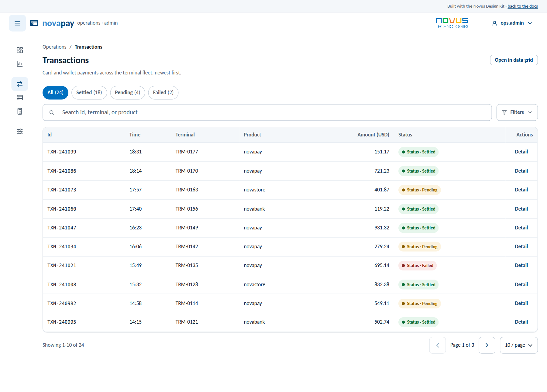Go to Operations breadcrumb
The width and height of the screenshot is (547, 392).
click(54, 47)
